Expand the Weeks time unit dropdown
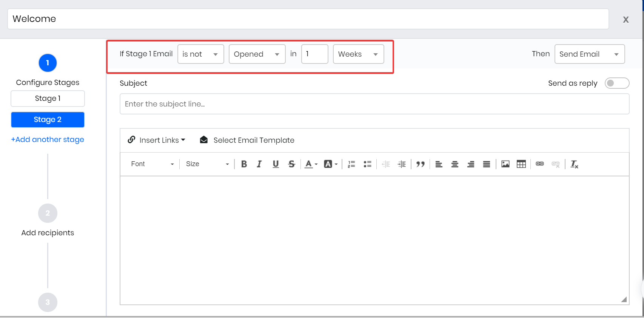The image size is (644, 318). pos(358,54)
